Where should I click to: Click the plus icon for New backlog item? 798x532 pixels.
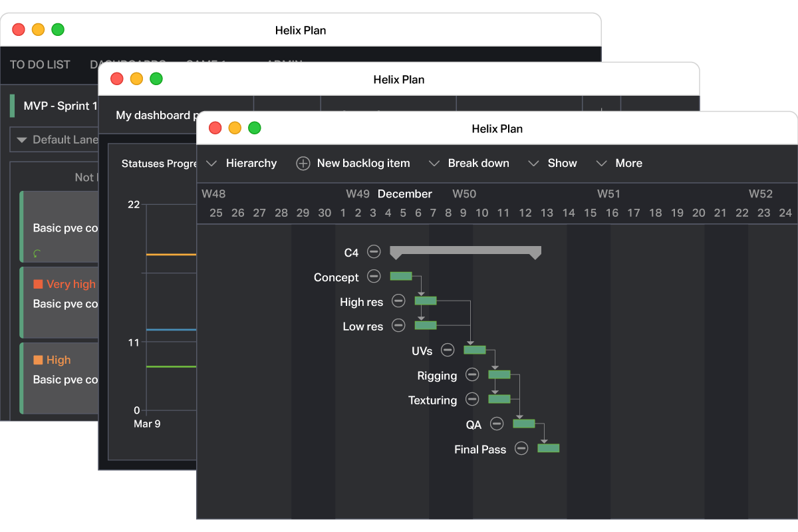303,164
